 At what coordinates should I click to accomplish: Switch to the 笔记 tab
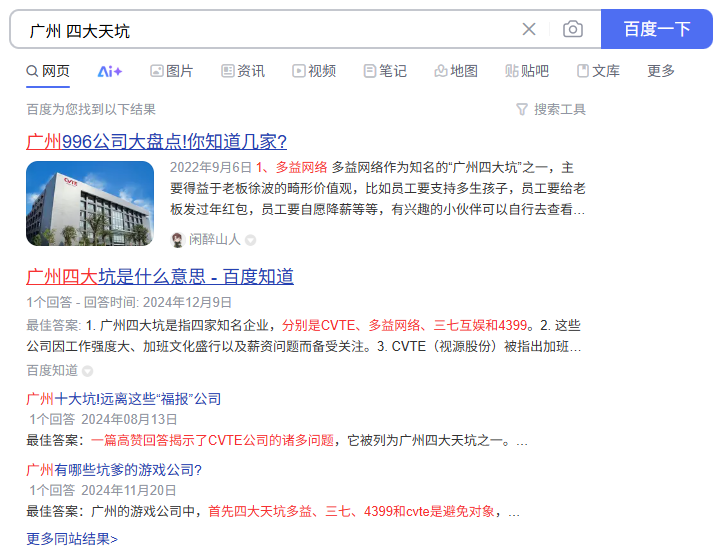click(385, 71)
